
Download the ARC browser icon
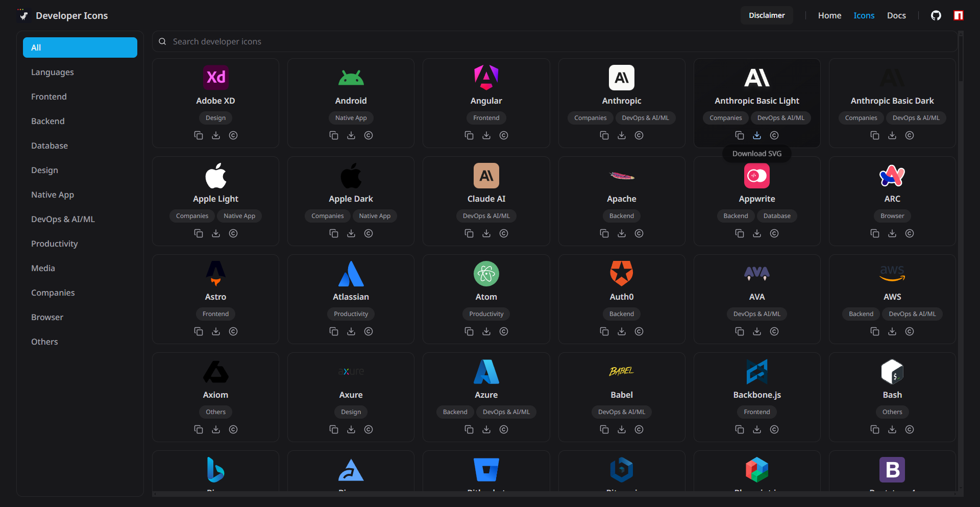point(892,233)
